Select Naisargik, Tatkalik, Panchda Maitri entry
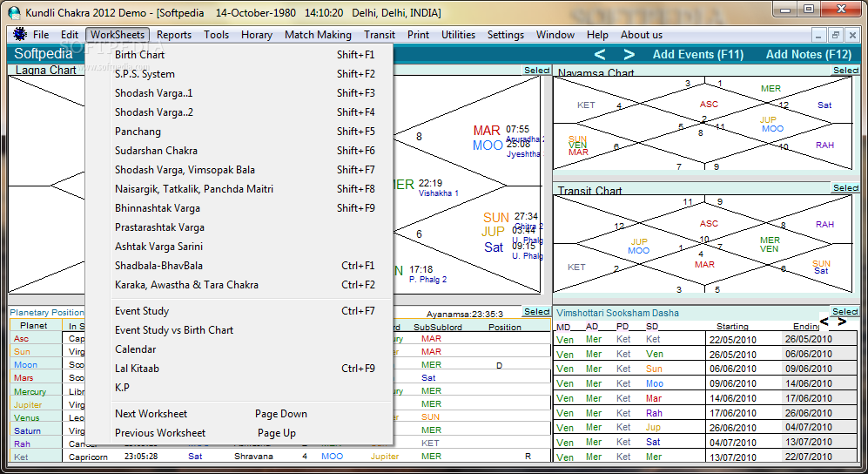Viewport: 868px width, 474px height. 239,189
